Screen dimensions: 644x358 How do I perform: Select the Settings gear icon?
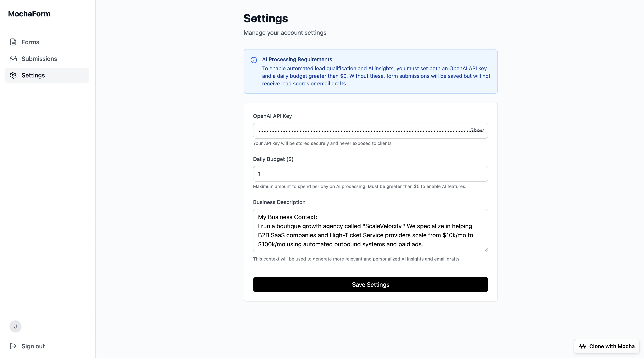pyautogui.click(x=13, y=75)
